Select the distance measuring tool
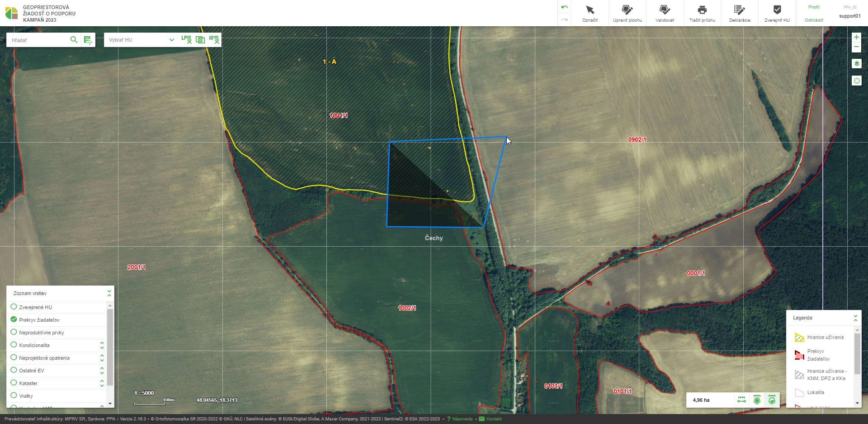This screenshot has width=868, height=424. 742,400
